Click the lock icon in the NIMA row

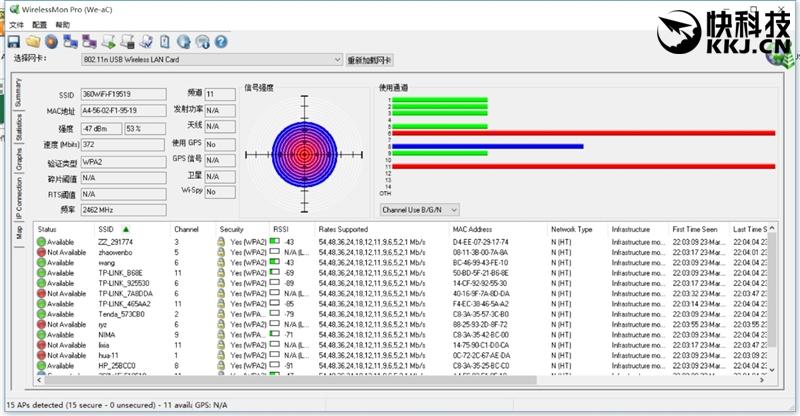pyautogui.click(x=221, y=334)
